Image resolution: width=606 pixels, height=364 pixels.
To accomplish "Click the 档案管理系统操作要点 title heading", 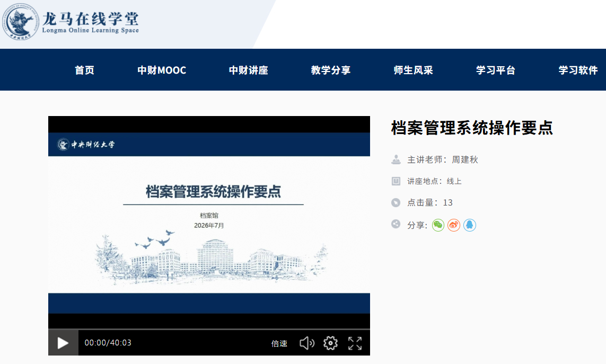I will tap(472, 128).
